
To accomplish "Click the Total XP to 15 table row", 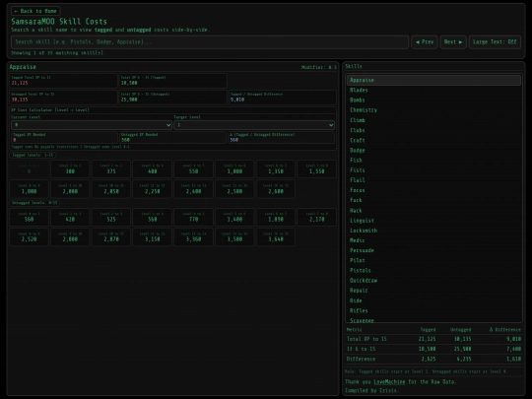I will [433, 339].
